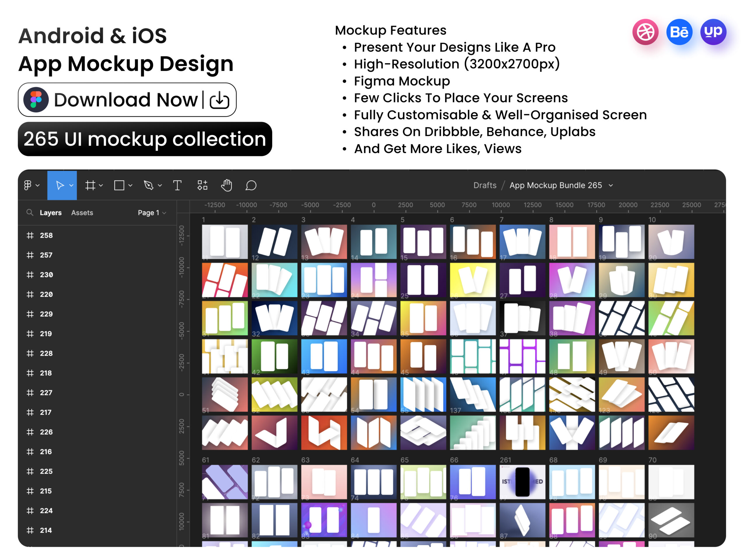Image resolution: width=747 pixels, height=560 pixels.
Task: Select layer 214 in layers list
Action: click(x=97, y=530)
